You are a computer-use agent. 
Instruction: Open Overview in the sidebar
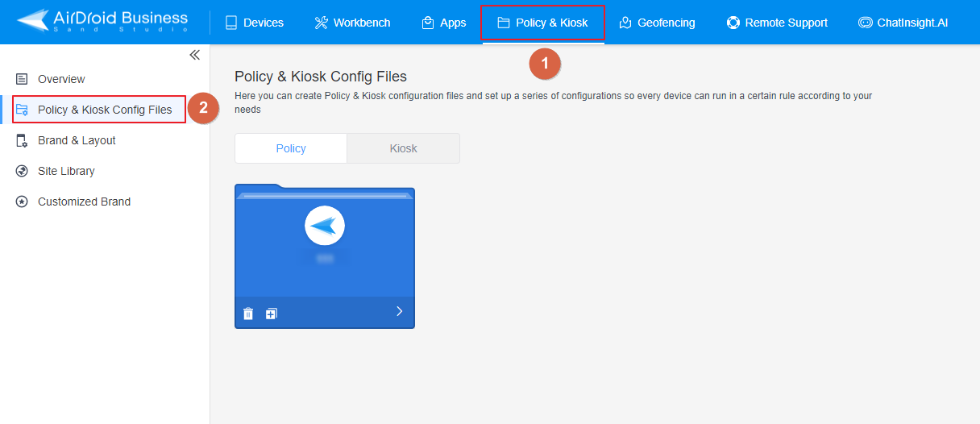point(61,79)
